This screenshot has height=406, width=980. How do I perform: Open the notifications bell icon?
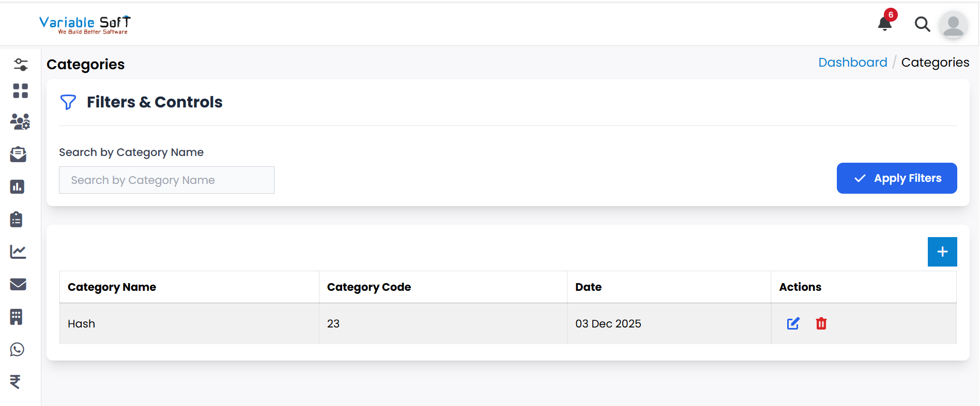click(x=884, y=24)
